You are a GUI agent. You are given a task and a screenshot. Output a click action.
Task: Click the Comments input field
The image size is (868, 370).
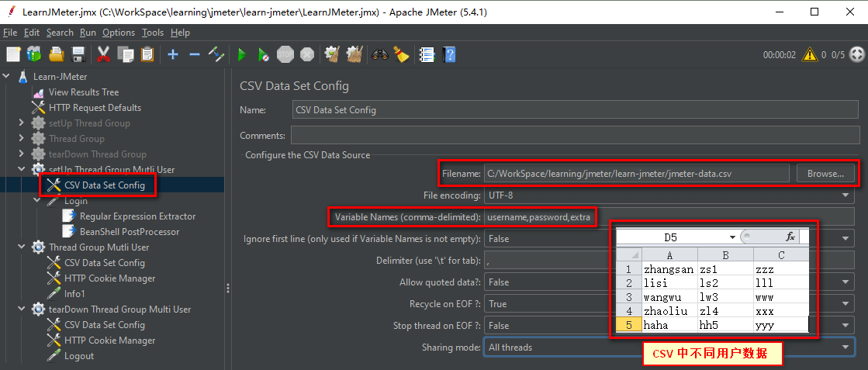573,136
